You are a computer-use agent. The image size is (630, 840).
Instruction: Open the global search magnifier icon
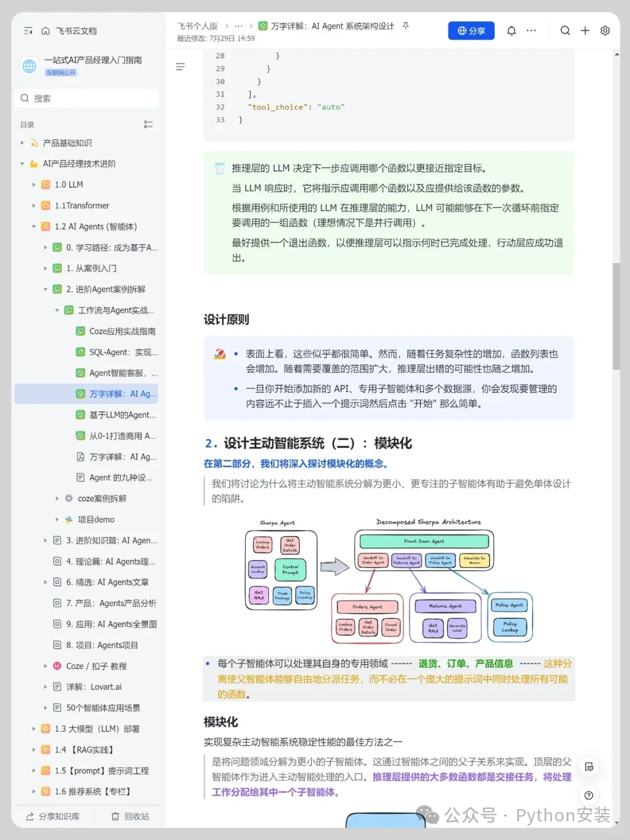(565, 30)
